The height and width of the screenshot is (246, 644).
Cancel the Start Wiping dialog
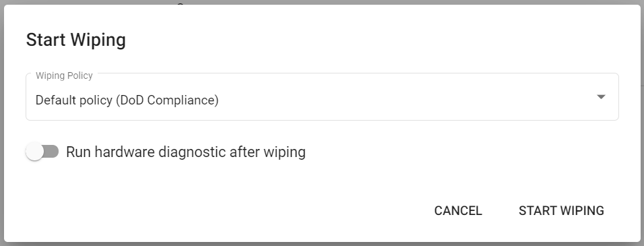click(x=458, y=211)
